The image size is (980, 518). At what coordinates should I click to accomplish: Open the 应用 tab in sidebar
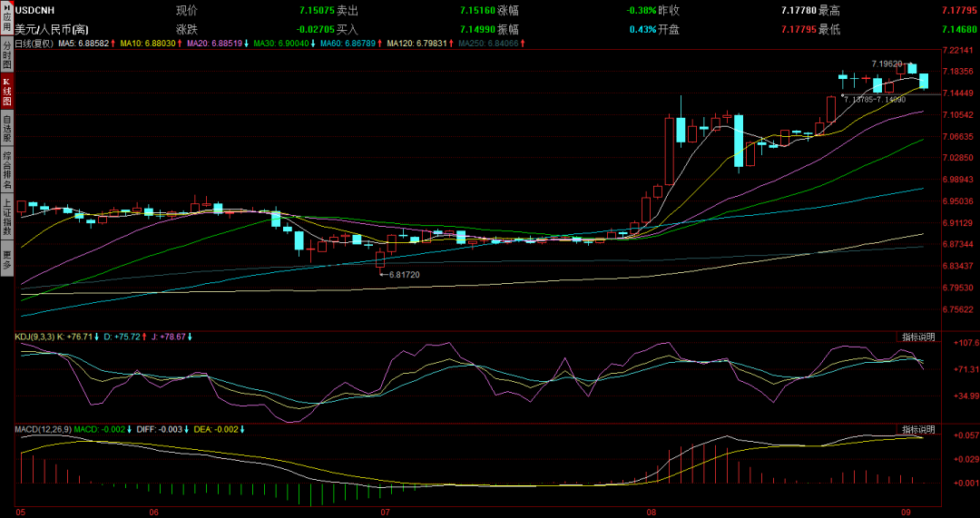6,19
